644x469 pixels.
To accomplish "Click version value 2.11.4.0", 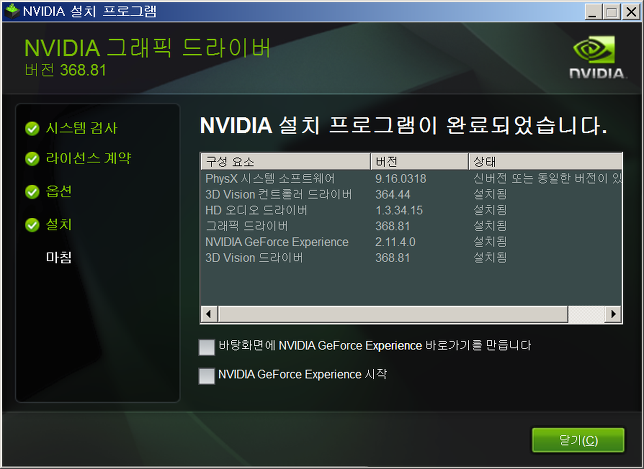I will click(395, 242).
